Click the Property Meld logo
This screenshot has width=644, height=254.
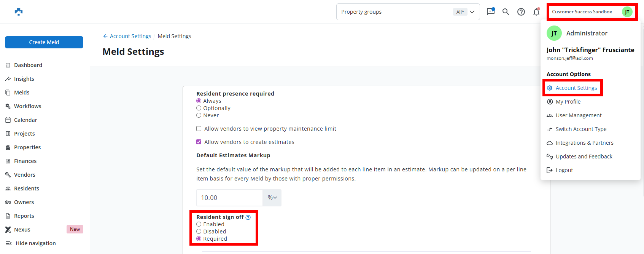click(x=19, y=12)
